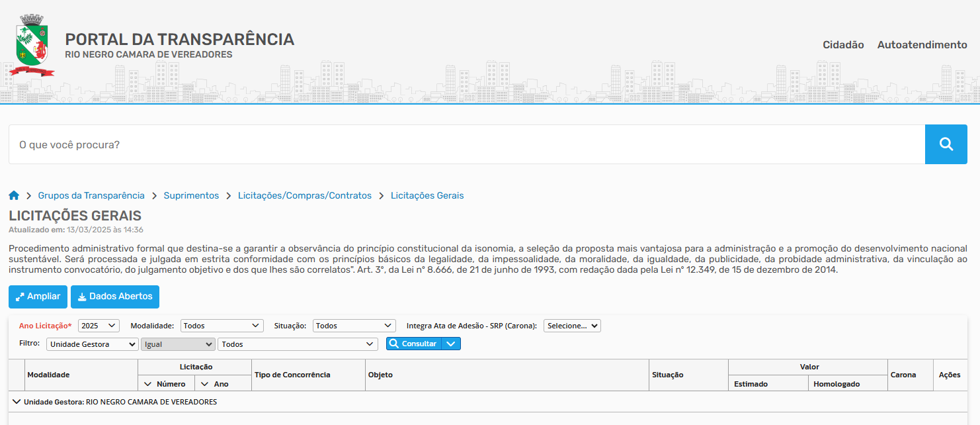Click the magnifier search button
980x425 pixels.
946,144
